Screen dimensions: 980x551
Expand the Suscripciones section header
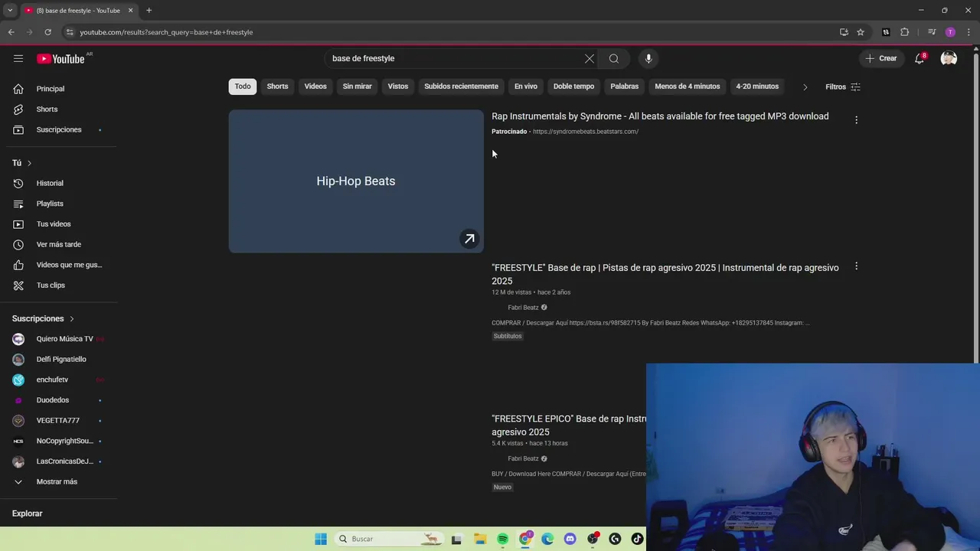pyautogui.click(x=43, y=318)
